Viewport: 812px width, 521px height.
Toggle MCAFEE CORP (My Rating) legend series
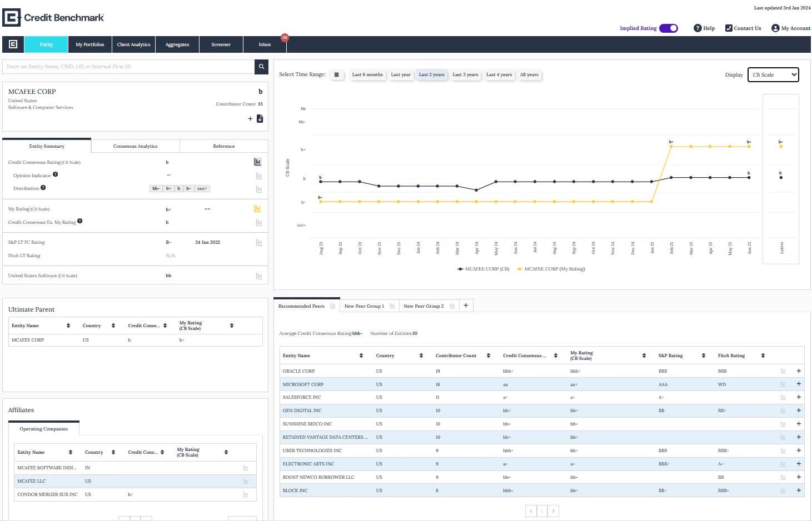click(x=551, y=269)
